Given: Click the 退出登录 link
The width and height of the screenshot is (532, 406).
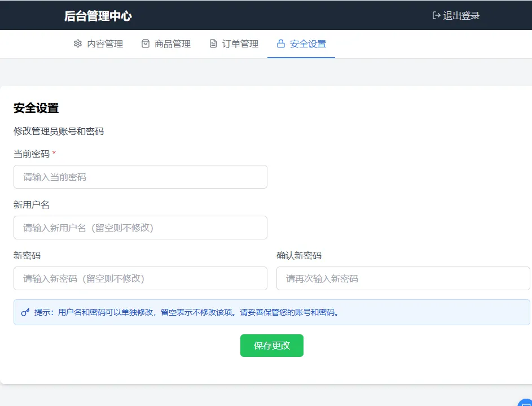Looking at the screenshot, I should [457, 16].
